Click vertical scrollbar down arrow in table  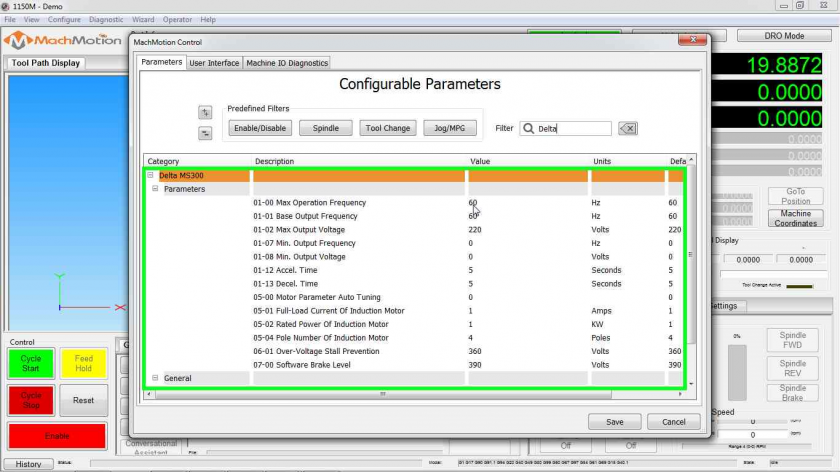[x=691, y=384]
